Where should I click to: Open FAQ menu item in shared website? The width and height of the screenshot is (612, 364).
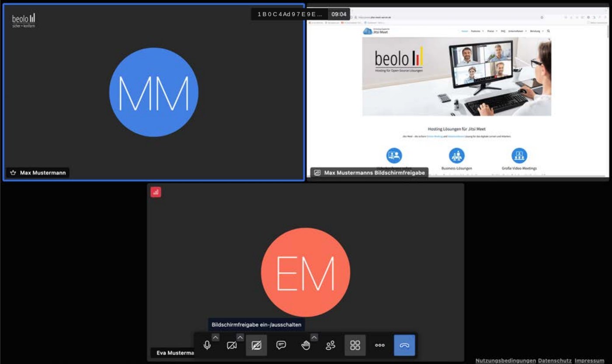(x=503, y=31)
